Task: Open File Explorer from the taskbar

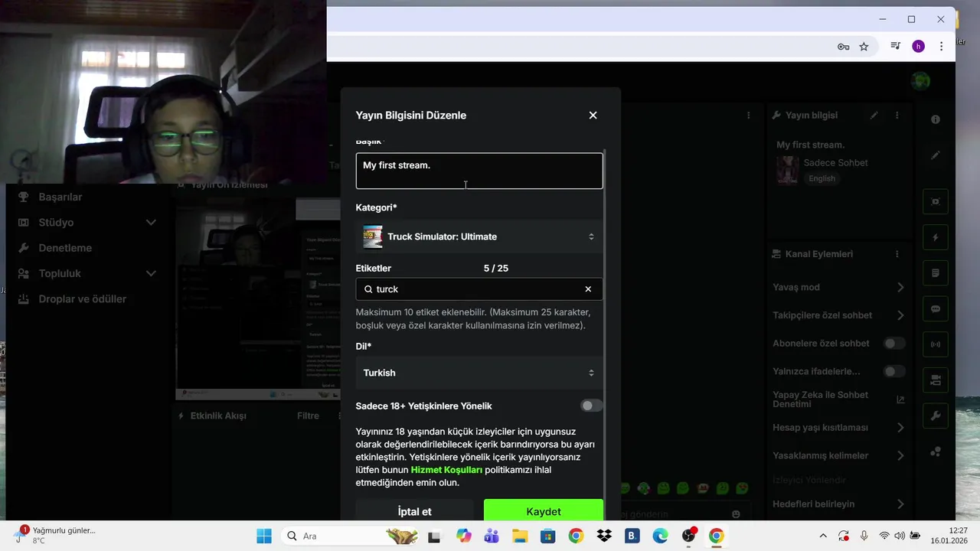Action: (x=520, y=536)
